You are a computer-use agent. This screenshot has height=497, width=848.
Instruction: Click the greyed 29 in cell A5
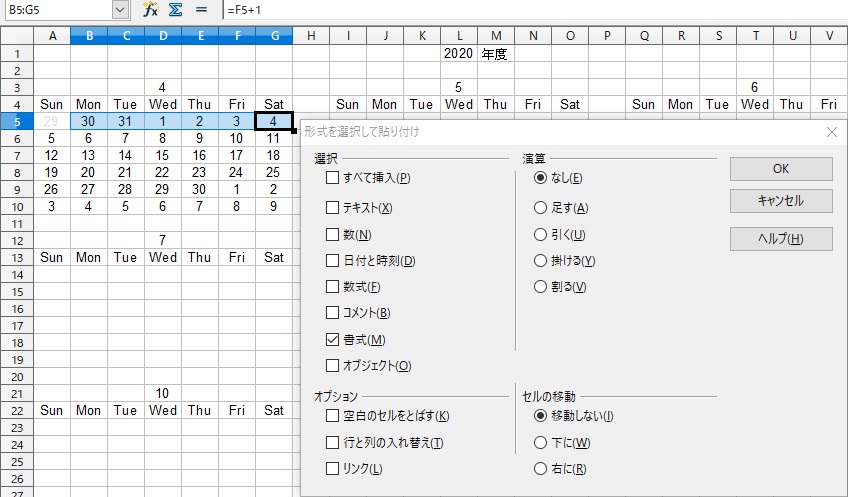[x=52, y=122]
